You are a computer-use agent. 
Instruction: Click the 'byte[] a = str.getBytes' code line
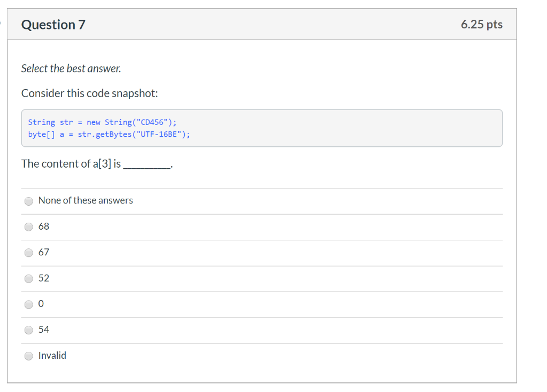click(109, 134)
